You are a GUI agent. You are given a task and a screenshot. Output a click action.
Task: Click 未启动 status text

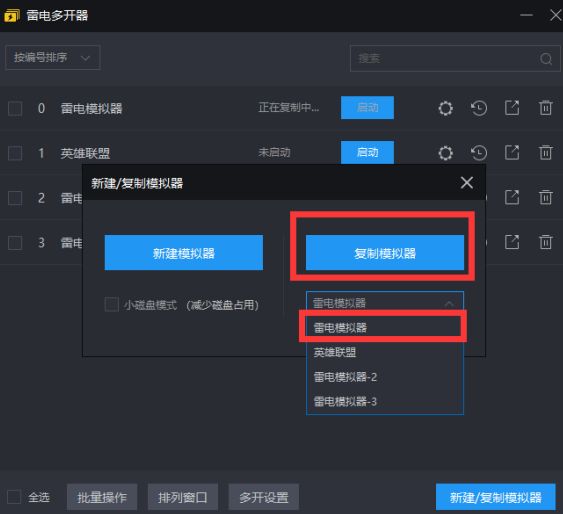point(274,152)
